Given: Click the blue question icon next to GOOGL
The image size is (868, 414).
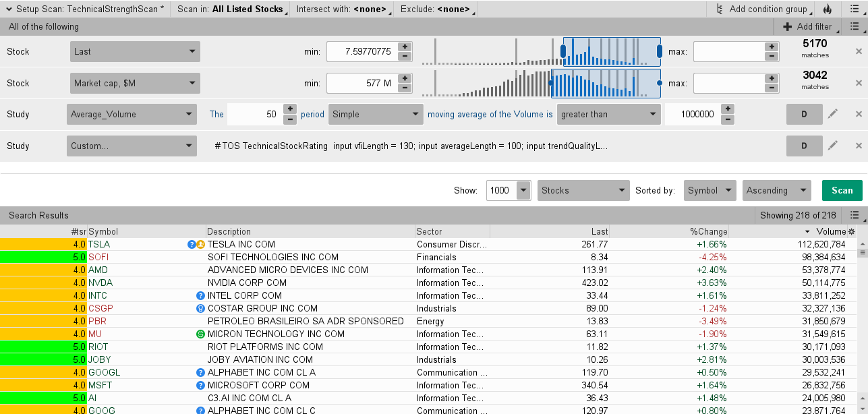Looking at the screenshot, I should [x=200, y=372].
